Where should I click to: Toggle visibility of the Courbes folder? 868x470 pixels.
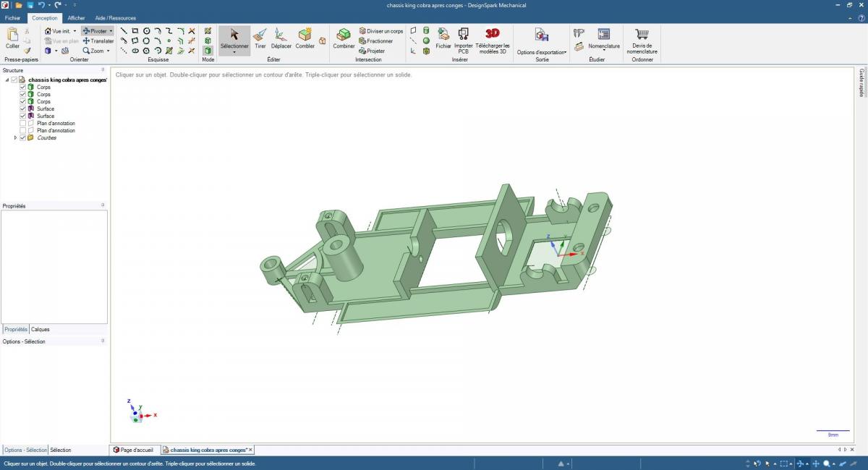tap(22, 137)
